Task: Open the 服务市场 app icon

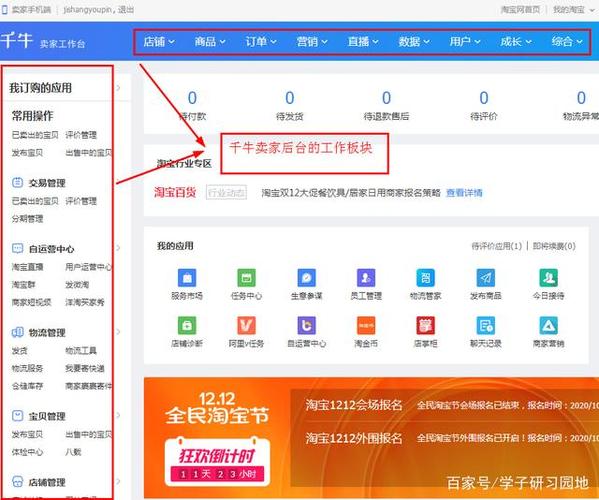Action: click(187, 278)
